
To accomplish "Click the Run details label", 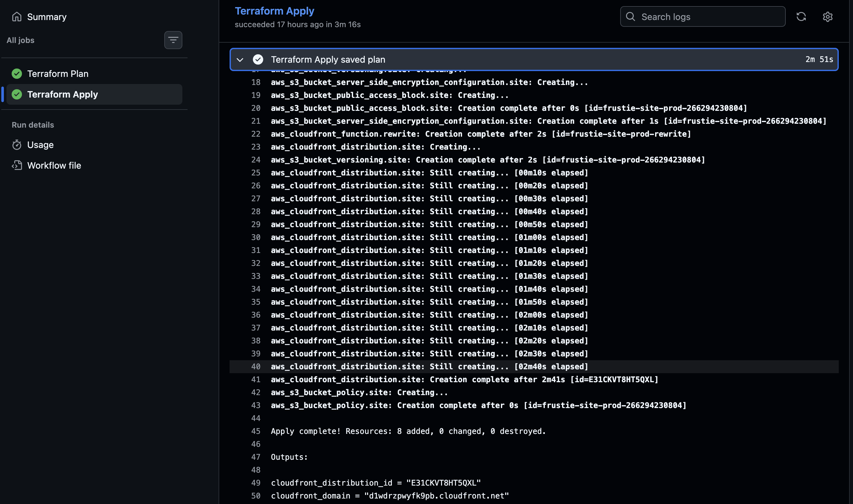I will pyautogui.click(x=33, y=125).
